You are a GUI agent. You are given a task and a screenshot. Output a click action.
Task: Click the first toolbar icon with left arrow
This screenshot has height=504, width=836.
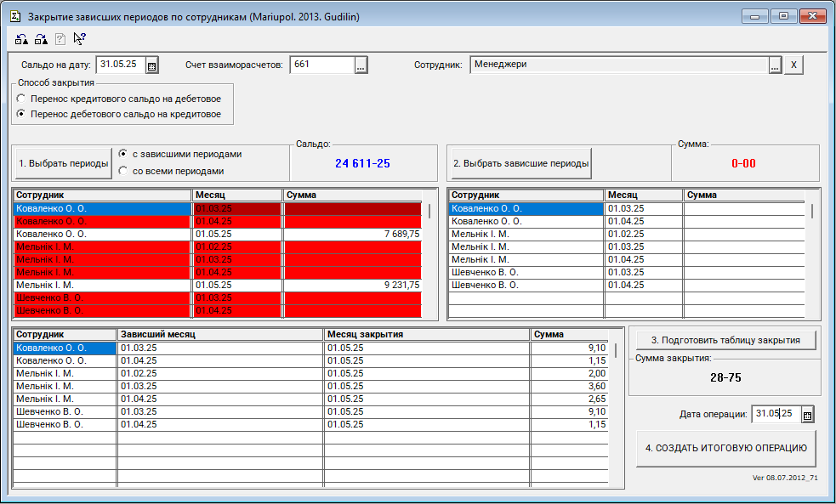pyautogui.click(x=21, y=38)
